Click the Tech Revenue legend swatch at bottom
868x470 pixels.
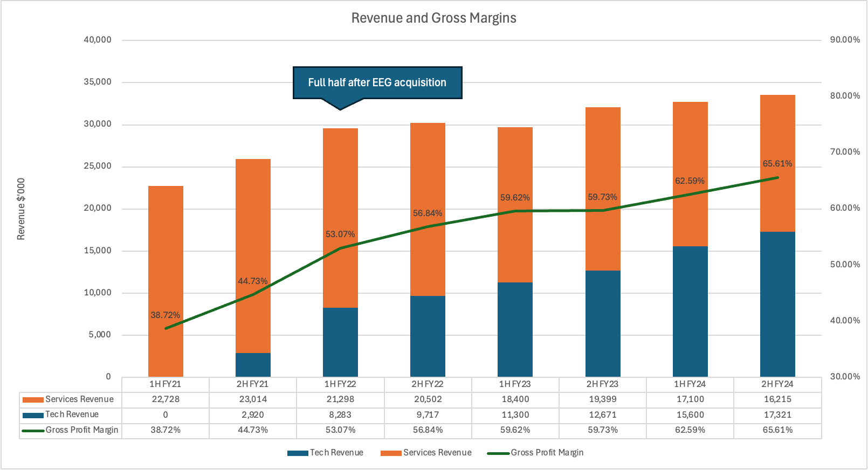point(298,453)
